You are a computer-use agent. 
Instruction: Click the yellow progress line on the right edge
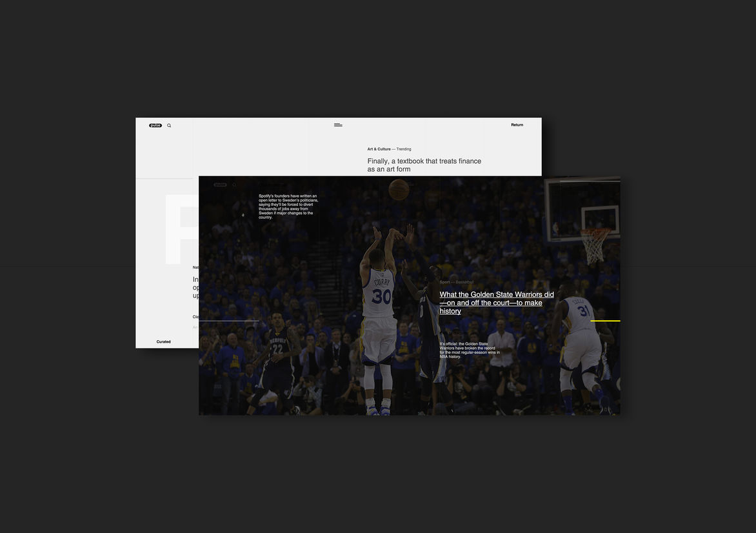(605, 321)
